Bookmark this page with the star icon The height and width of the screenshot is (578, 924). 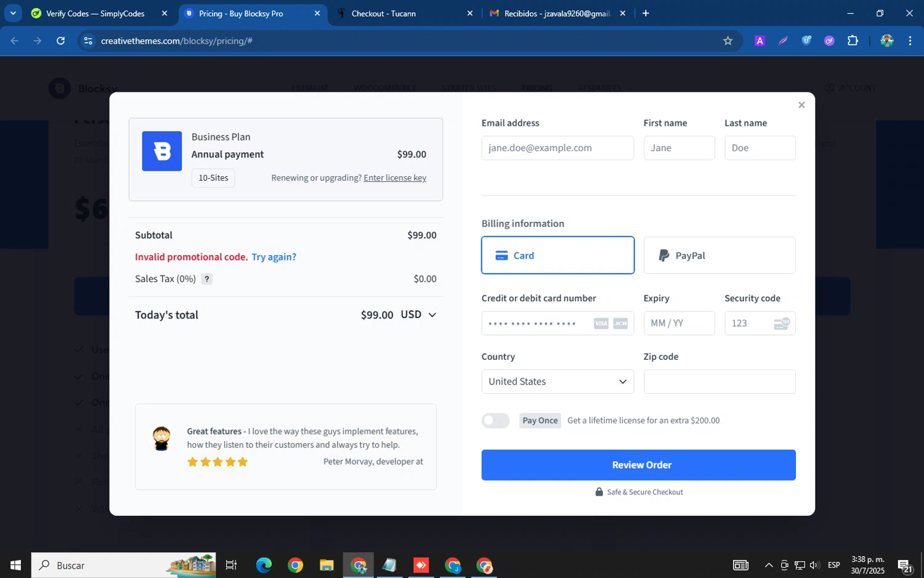pos(727,41)
